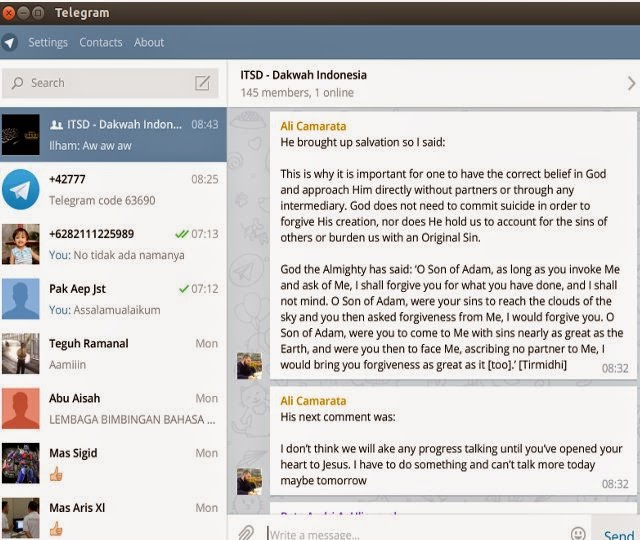
Task: Open the About menu
Action: 149,42
